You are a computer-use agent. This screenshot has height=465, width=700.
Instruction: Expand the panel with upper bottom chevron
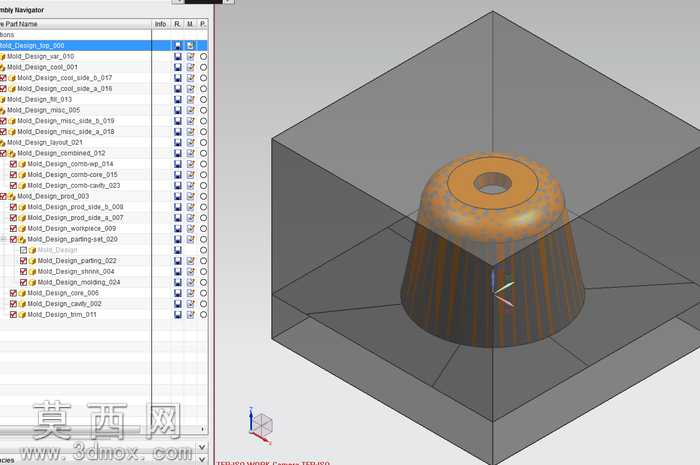click(202, 447)
